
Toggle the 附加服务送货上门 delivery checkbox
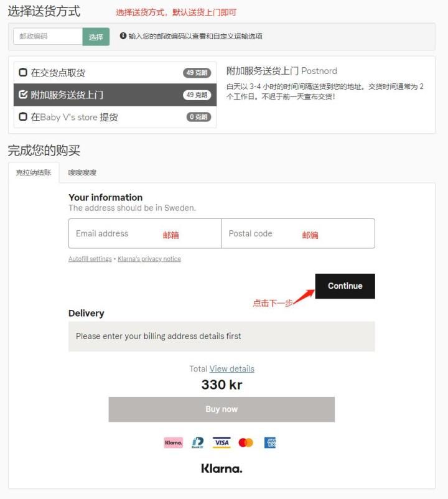pyautogui.click(x=23, y=95)
